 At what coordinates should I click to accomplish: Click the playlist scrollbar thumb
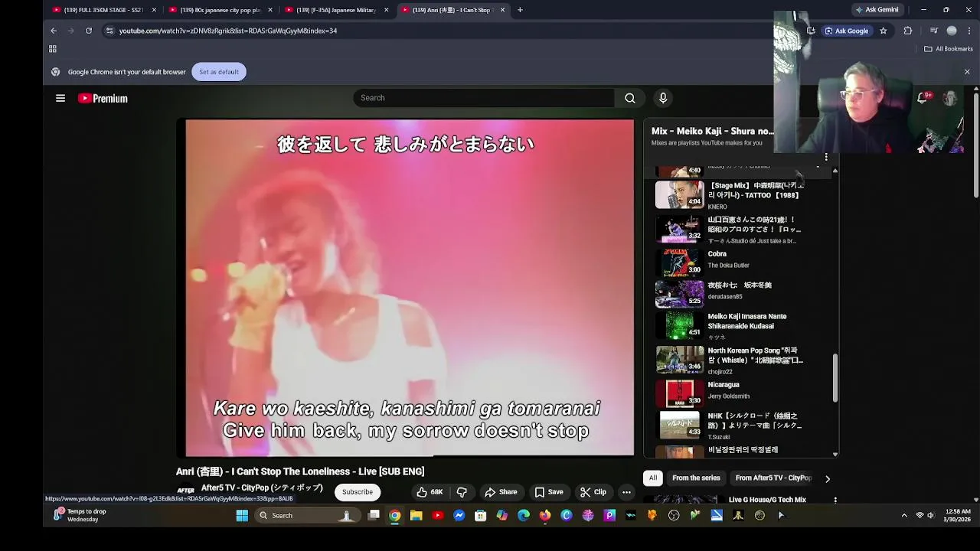pyautogui.click(x=835, y=378)
